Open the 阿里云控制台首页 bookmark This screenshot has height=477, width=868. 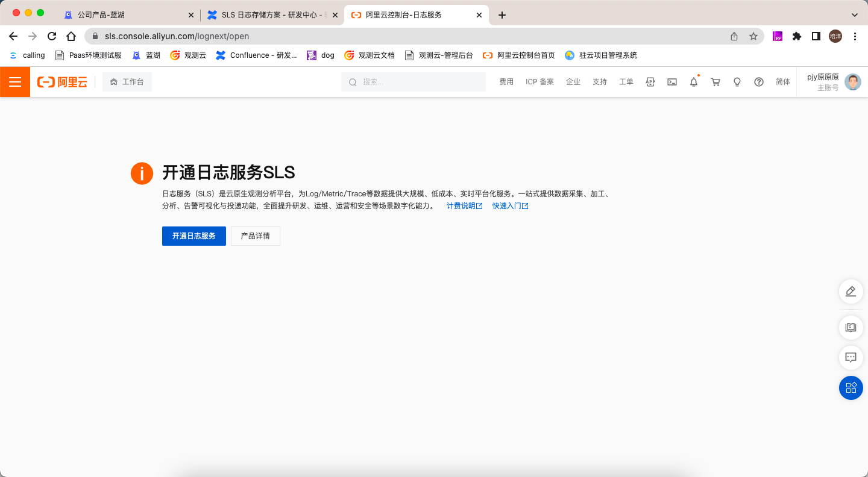tap(519, 55)
